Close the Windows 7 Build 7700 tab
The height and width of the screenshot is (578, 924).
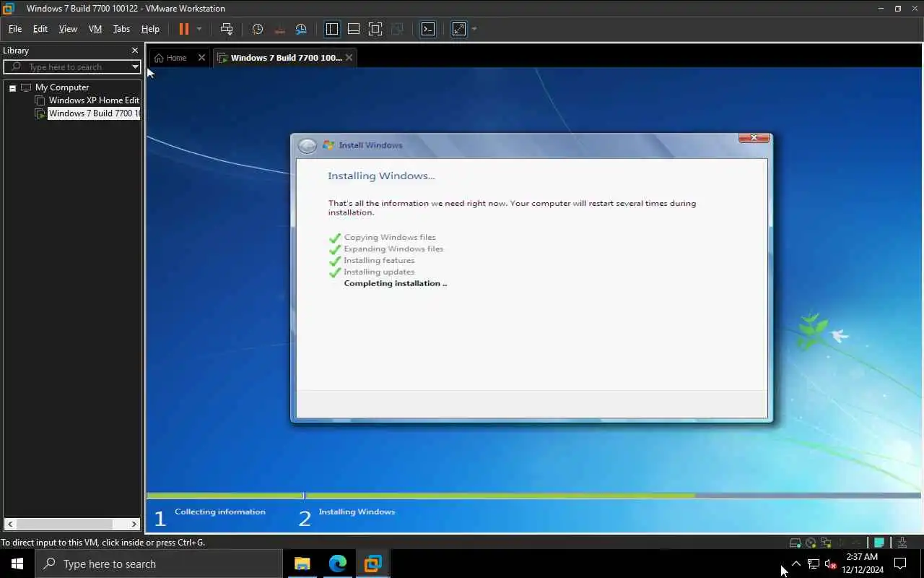pos(349,58)
